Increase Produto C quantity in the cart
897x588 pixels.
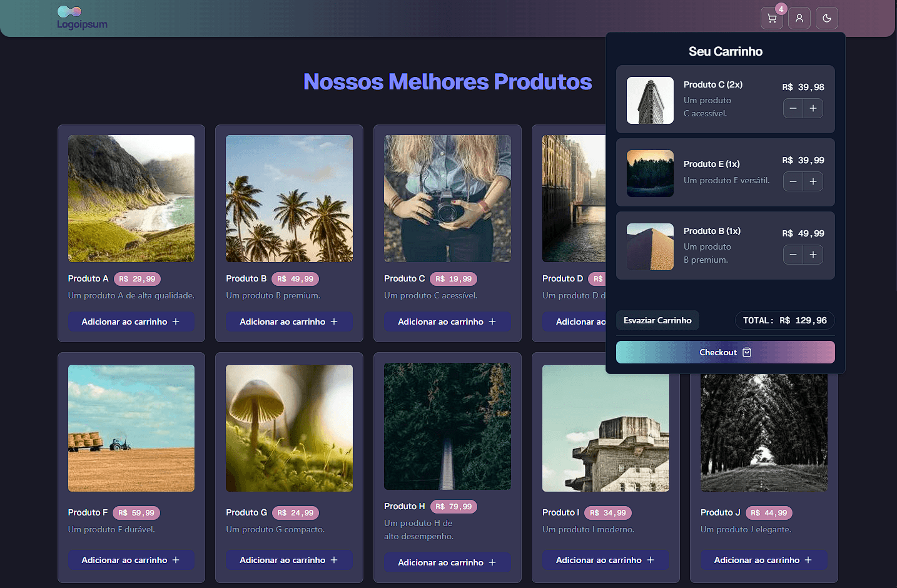click(813, 108)
